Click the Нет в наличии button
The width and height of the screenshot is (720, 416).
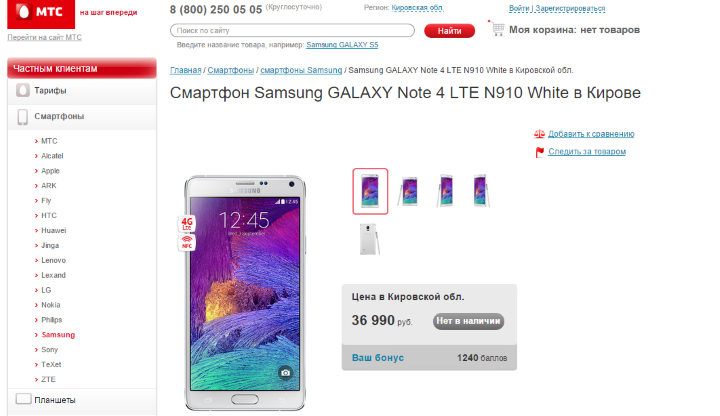tap(468, 321)
